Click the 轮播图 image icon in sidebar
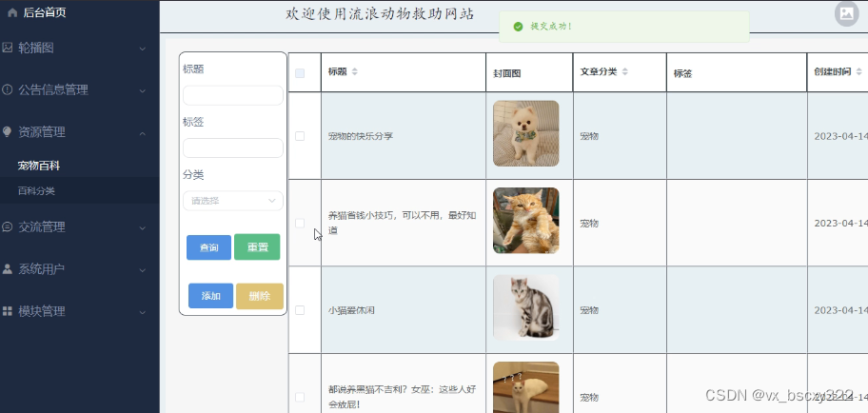868x413 pixels. pos(8,48)
